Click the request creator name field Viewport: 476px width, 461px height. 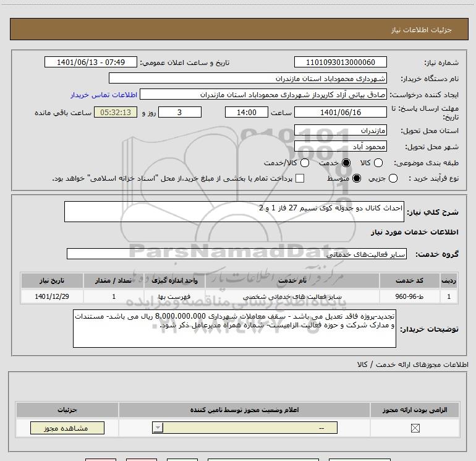(263, 95)
